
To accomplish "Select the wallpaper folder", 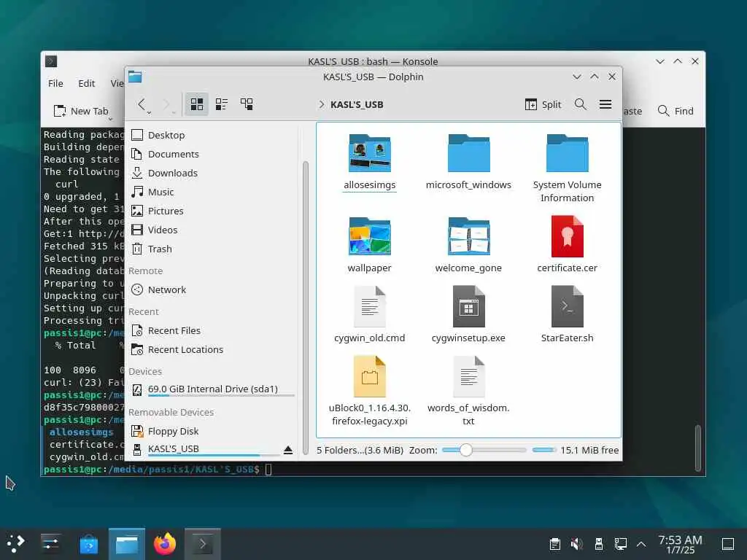I will point(370,245).
